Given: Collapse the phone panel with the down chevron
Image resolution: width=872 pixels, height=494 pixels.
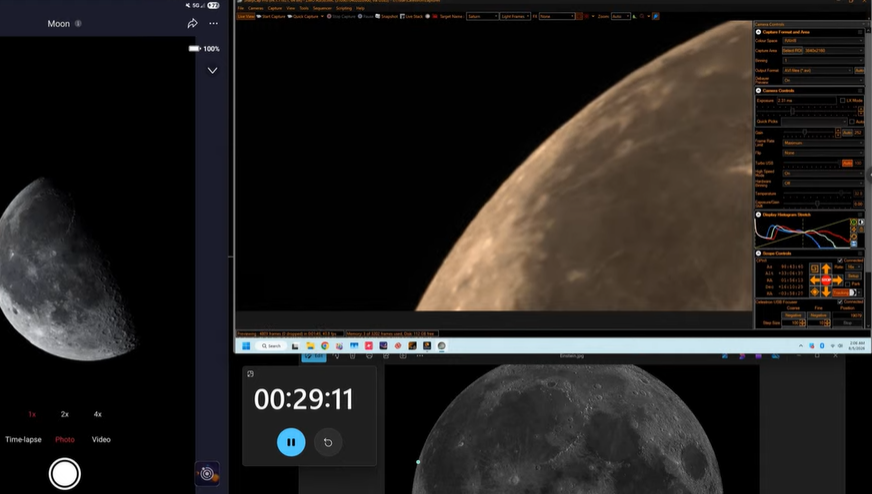Looking at the screenshot, I should coord(212,71).
